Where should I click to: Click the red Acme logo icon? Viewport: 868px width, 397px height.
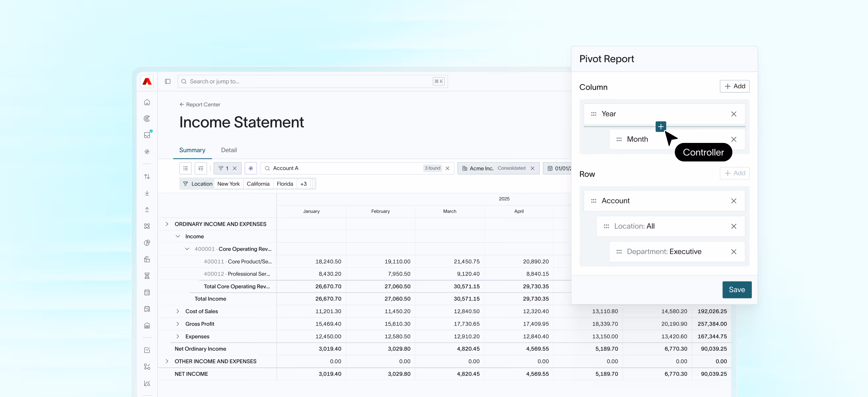pyautogui.click(x=147, y=82)
